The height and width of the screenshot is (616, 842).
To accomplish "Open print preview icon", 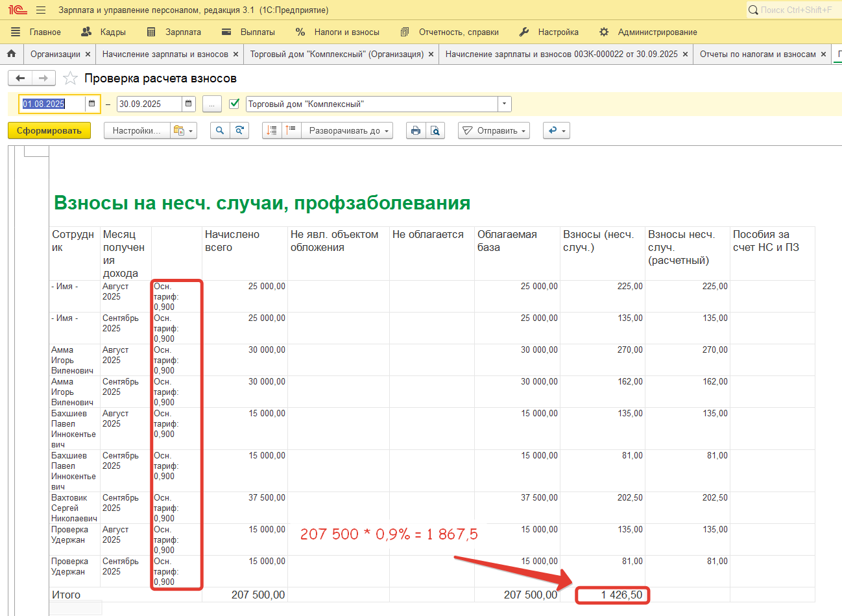I will [435, 130].
